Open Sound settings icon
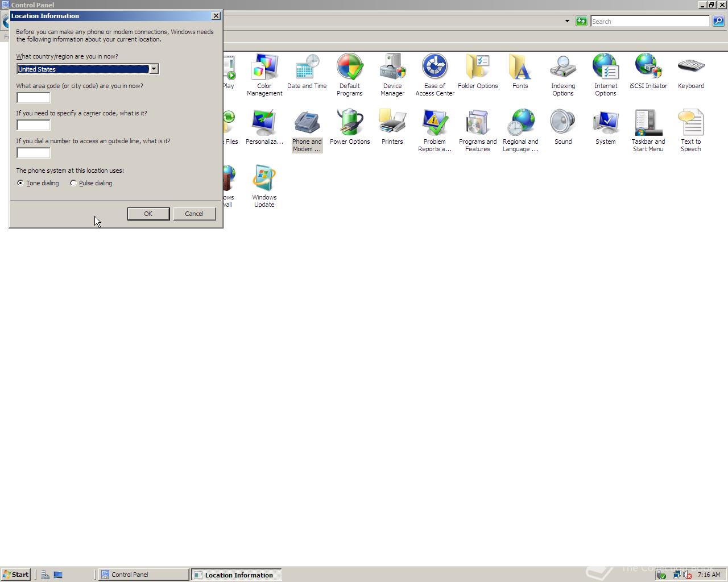Screen dimensions: 728x582 563,127
